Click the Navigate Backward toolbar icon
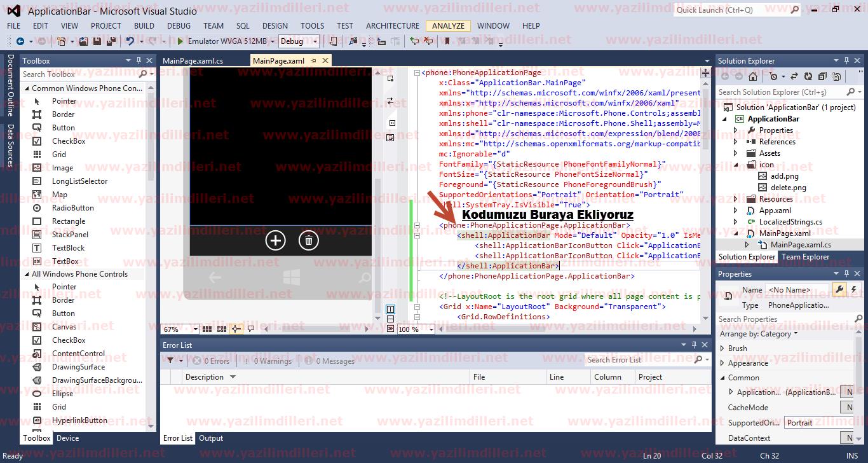The height and width of the screenshot is (463, 868). 20,41
